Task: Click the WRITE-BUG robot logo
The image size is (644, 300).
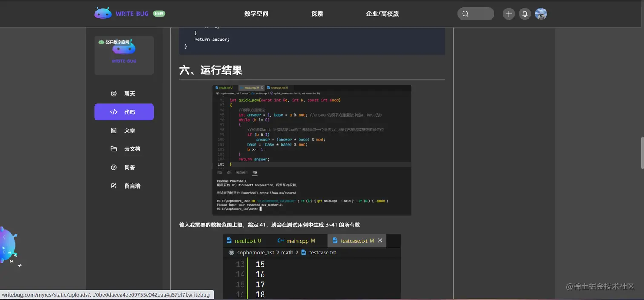Action: point(103,13)
